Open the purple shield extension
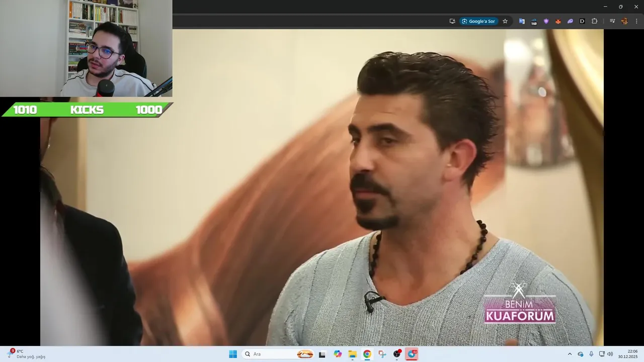This screenshot has height=362, width=644. click(546, 21)
